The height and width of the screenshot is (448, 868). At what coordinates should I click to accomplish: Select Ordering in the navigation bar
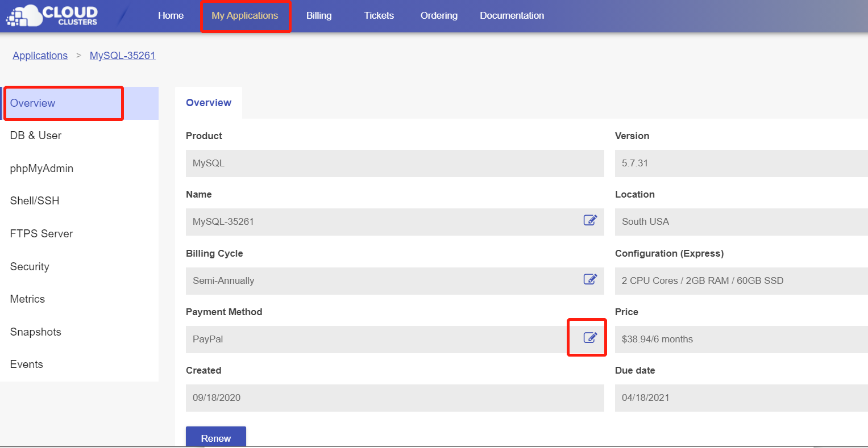(x=439, y=15)
